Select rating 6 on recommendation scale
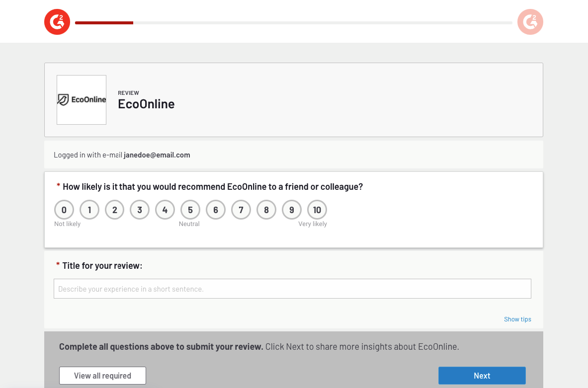 coord(216,210)
